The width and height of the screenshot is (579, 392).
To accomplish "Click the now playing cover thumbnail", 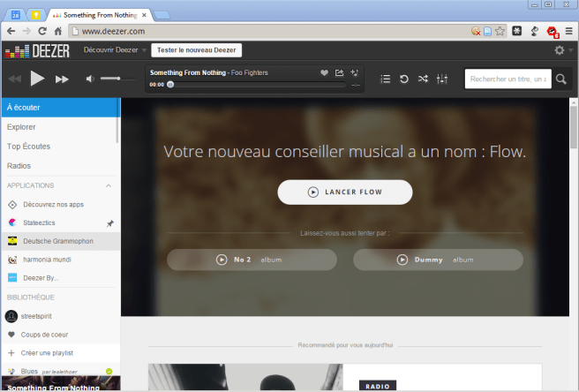I will coord(61,383).
